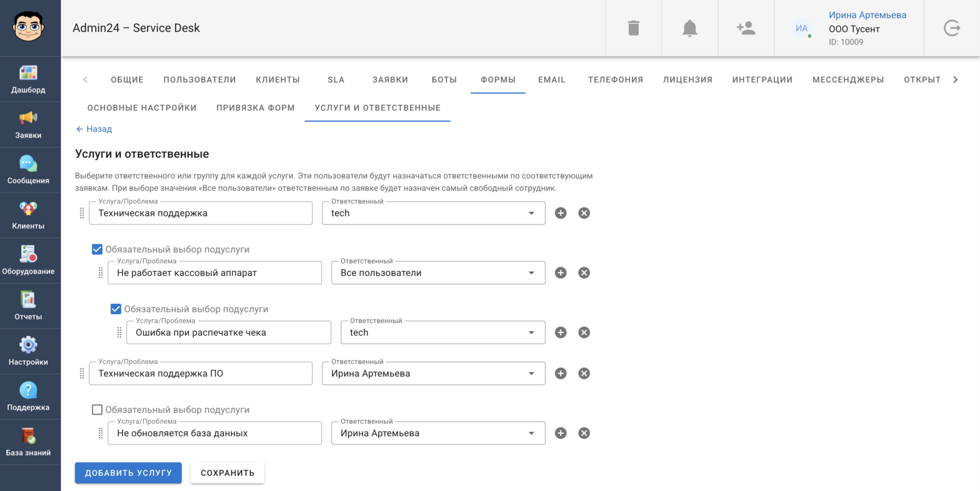
Task: Click the trash bin icon in header
Action: 633,28
